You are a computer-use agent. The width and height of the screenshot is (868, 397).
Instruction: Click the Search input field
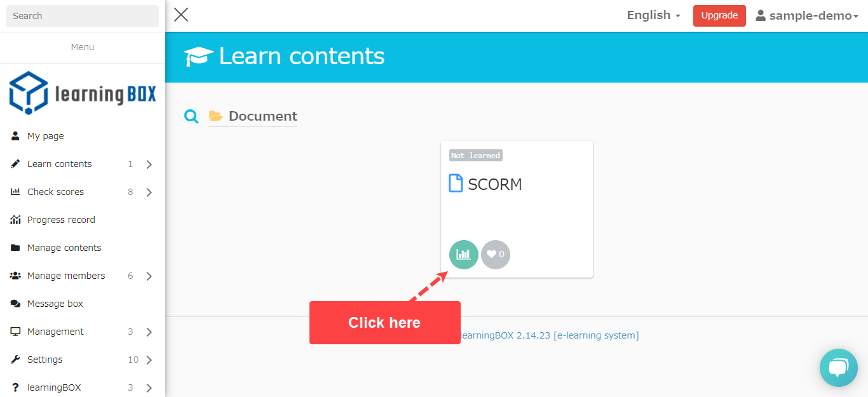tap(83, 16)
